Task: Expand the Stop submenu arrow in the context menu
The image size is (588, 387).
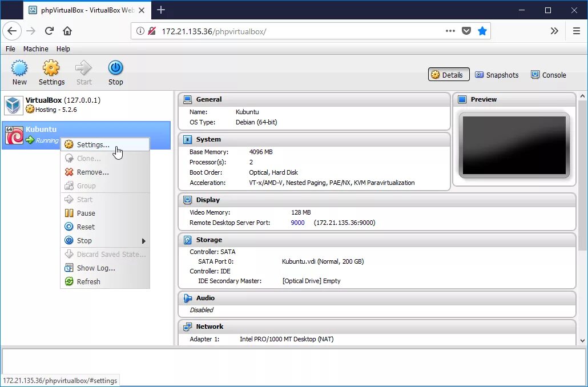Action: 143,241
